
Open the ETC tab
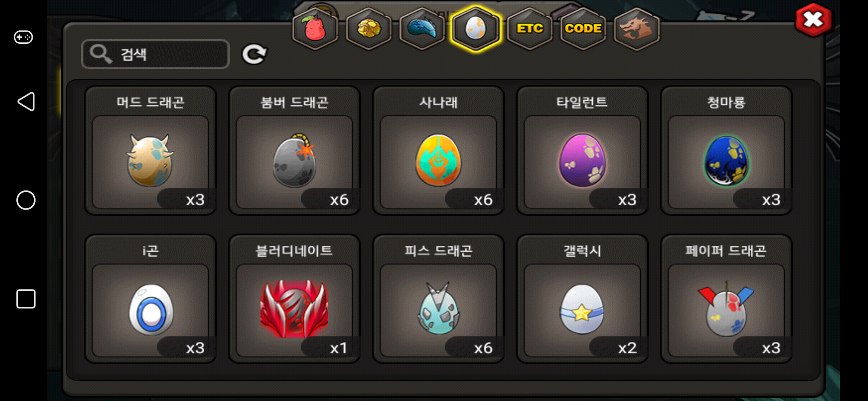click(530, 29)
